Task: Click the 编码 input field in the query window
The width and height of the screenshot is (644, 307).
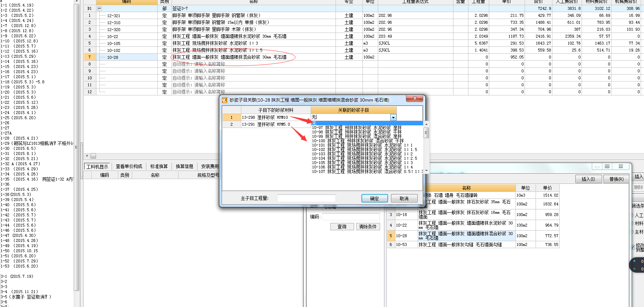Action: pyautogui.click(x=351, y=217)
